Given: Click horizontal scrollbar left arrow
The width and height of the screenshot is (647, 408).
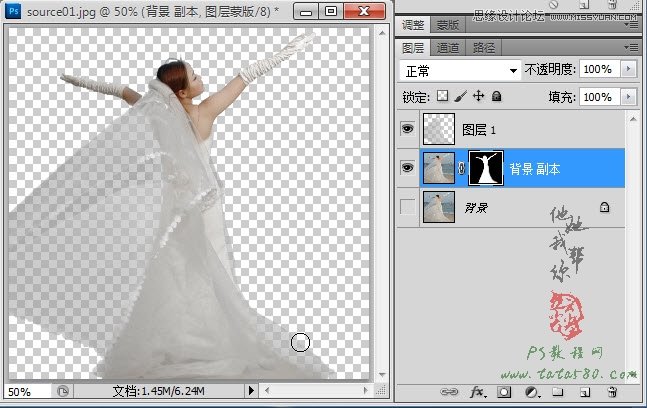Looking at the screenshot, I should (x=267, y=390).
